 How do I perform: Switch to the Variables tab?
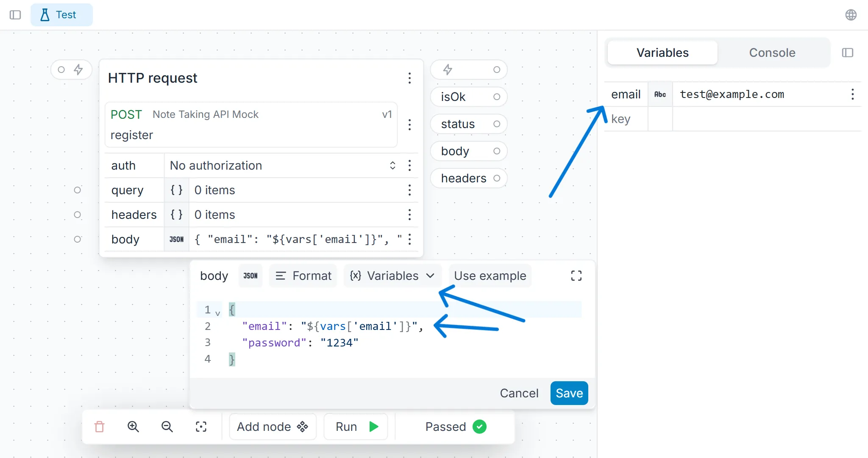pos(662,53)
